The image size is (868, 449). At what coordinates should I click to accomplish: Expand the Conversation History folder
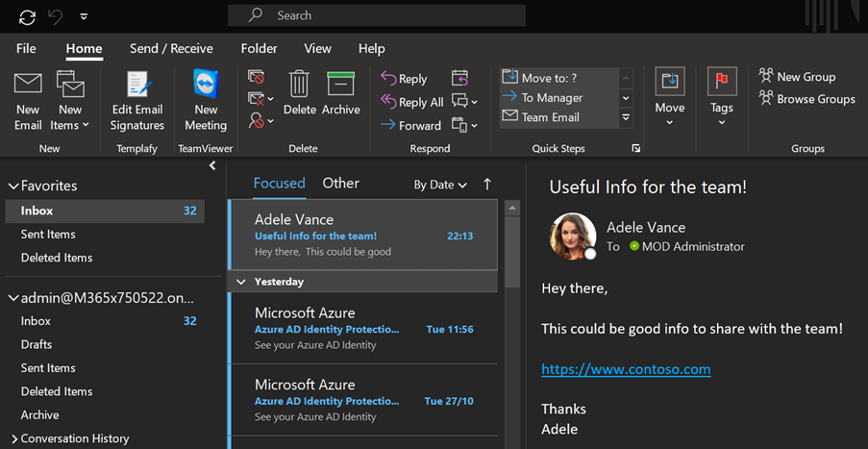[14, 439]
